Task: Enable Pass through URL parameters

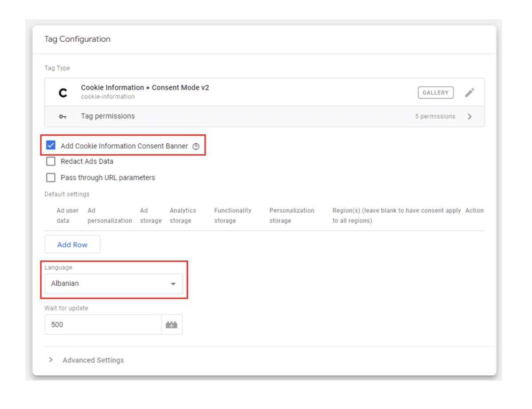Action: (x=51, y=177)
